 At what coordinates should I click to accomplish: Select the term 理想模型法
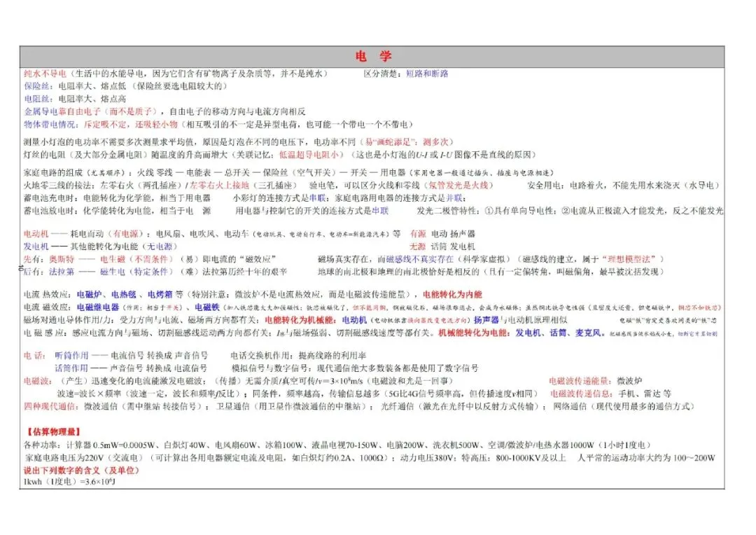coord(630,259)
